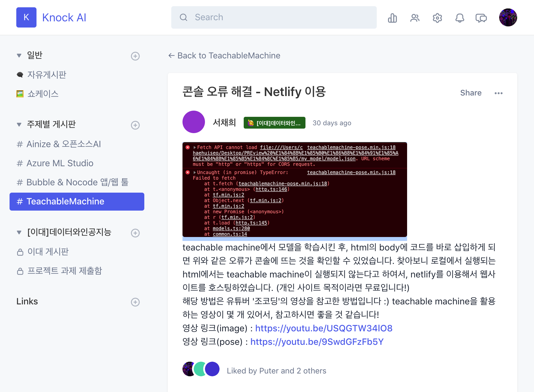Add a space to [이대]데이터와인공지능
This screenshot has width=534, height=392.
135,233
